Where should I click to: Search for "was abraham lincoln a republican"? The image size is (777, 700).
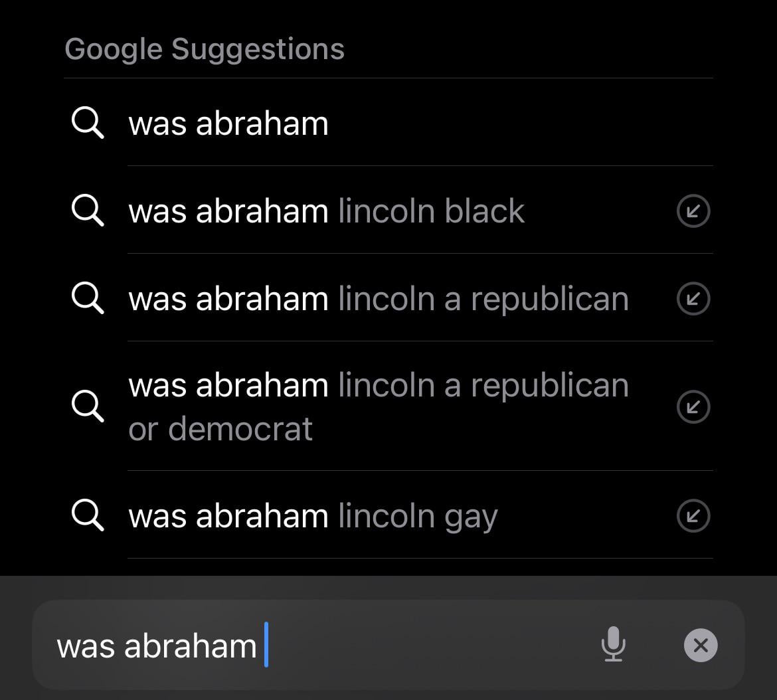(x=378, y=299)
